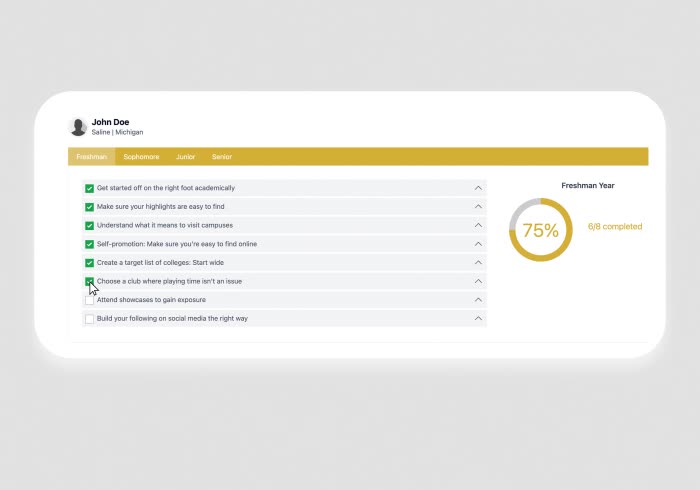Select the Junior tab

(x=185, y=157)
